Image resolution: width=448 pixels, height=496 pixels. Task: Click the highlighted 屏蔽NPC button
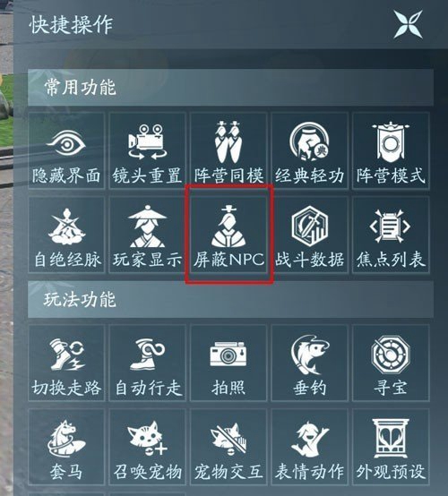228,235
